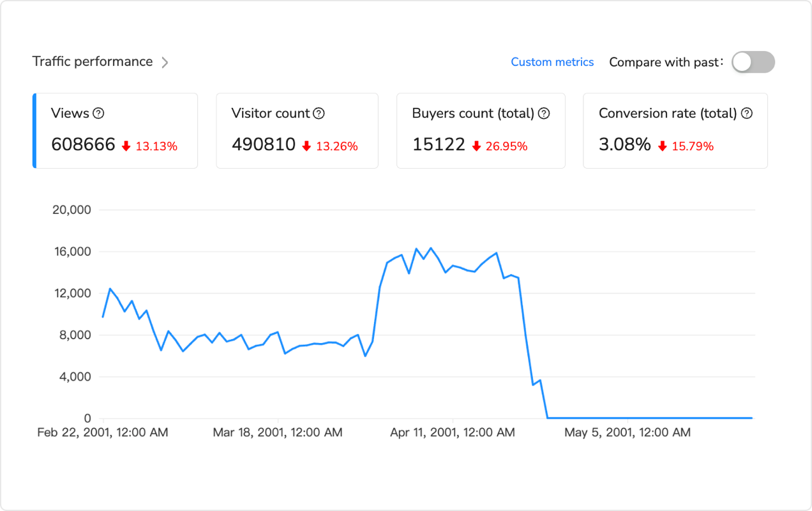Screen dimensions: 812x511
Task: Select the Views metric card
Action: pyautogui.click(x=115, y=130)
